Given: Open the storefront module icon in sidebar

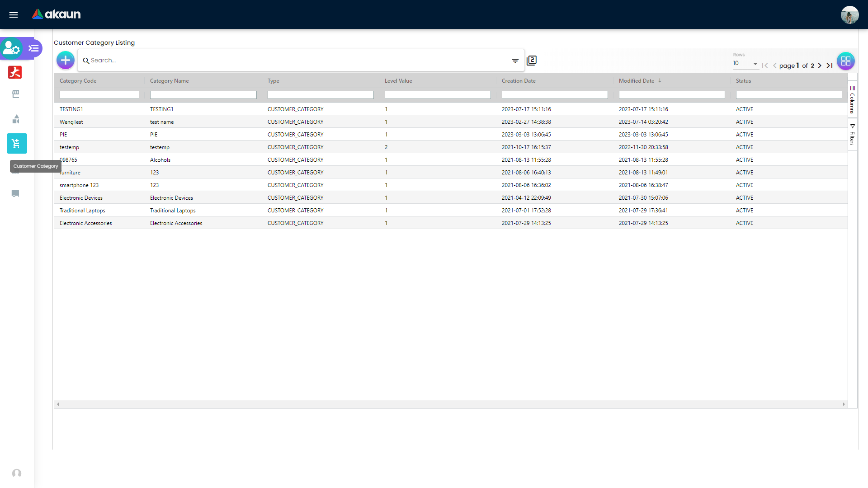Looking at the screenshot, I should pos(16,94).
